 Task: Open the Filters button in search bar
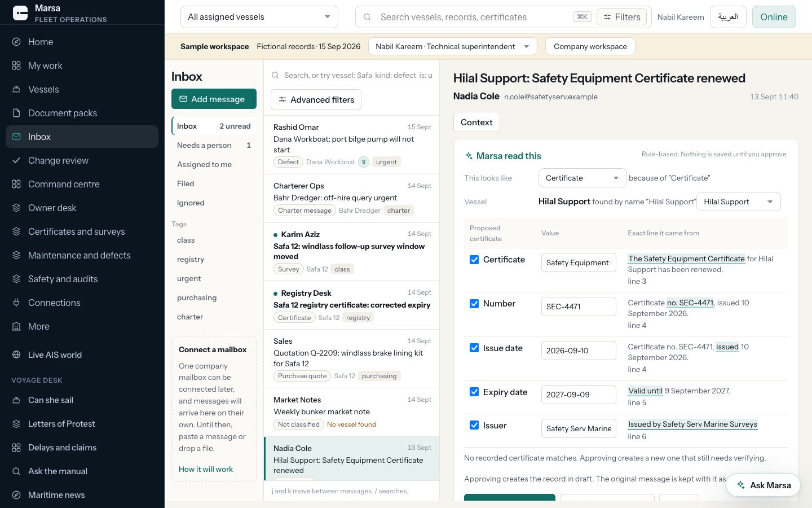(621, 17)
